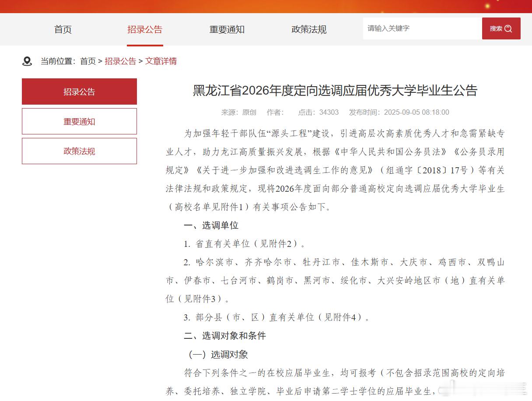Switch to 政策法规 in top navigation
Viewport: 532px width, 401px height.
(x=309, y=29)
